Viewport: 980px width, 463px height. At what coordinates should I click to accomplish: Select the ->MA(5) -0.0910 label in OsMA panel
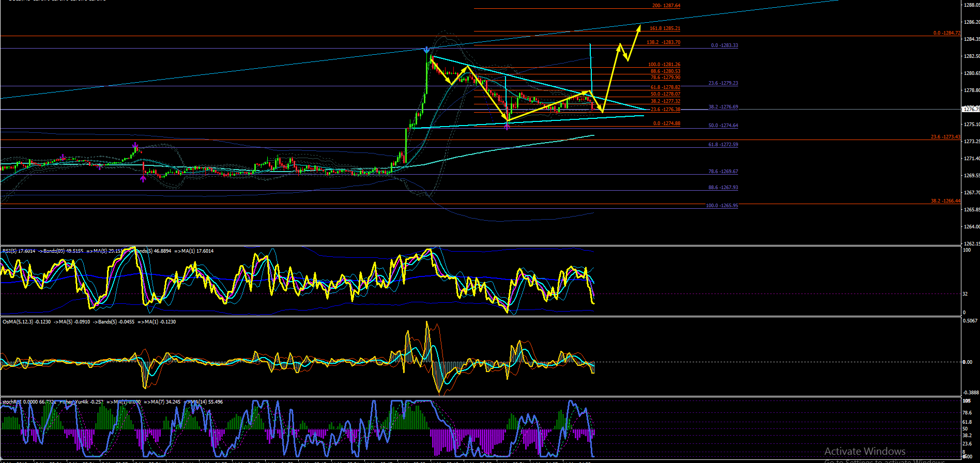coord(72,322)
